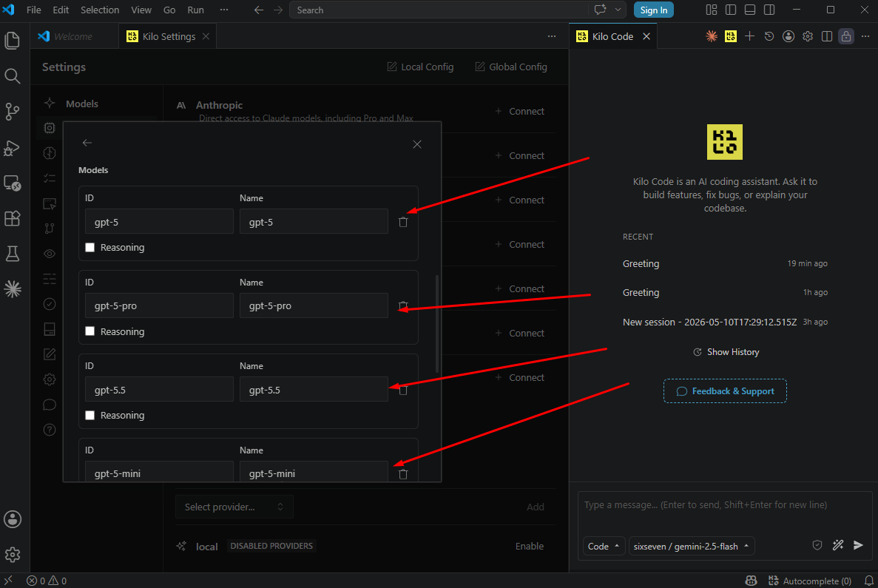Viewport: 878px width, 588px height.
Task: Click brain icon in Kilo Settings sidebar
Action: pyautogui.click(x=50, y=153)
